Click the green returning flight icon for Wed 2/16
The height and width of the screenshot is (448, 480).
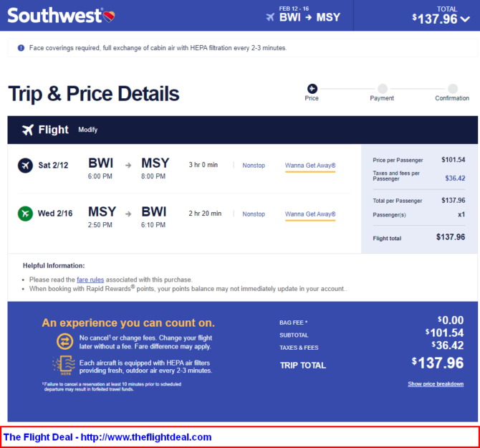pos(25,214)
